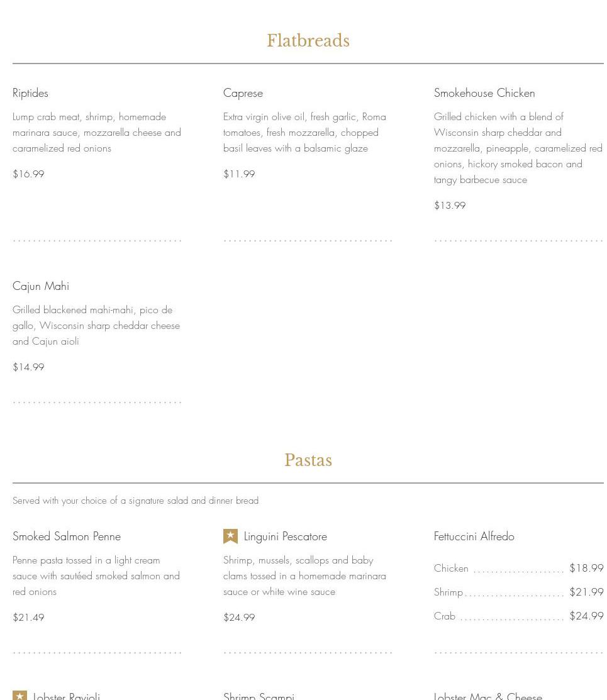Select the Riptides flatbread title
This screenshot has width=607, height=700.
pyautogui.click(x=30, y=93)
